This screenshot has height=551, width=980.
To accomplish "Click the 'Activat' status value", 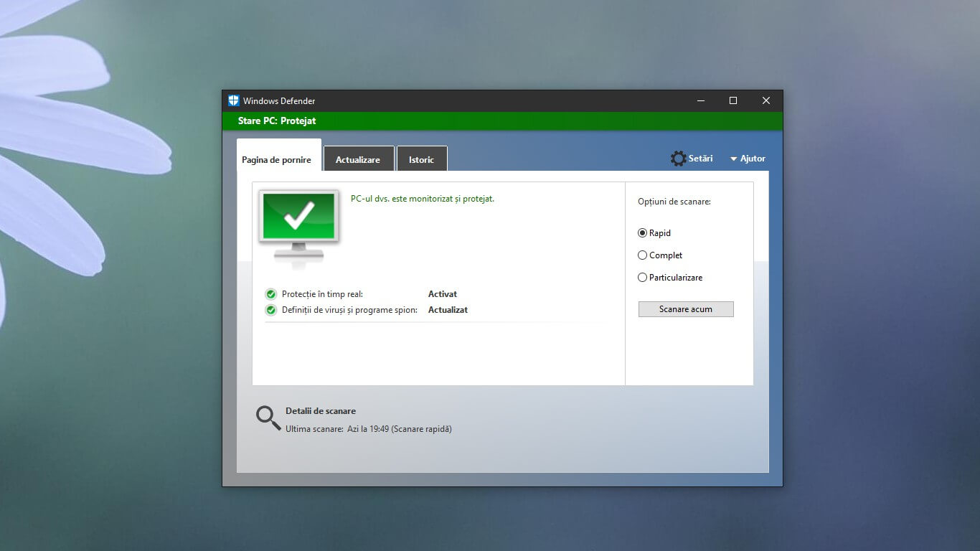I will pyautogui.click(x=443, y=294).
